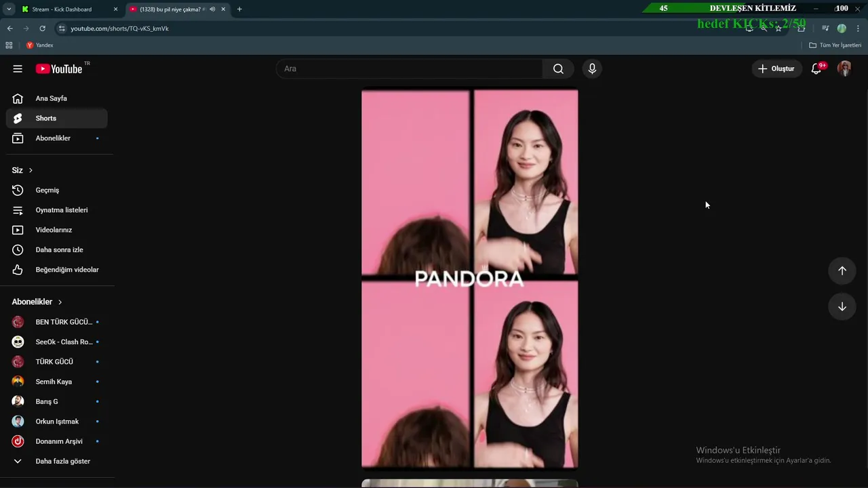Viewport: 868px width, 488px height.
Task: Open the tab search dropdown arrow
Action: [x=9, y=9]
